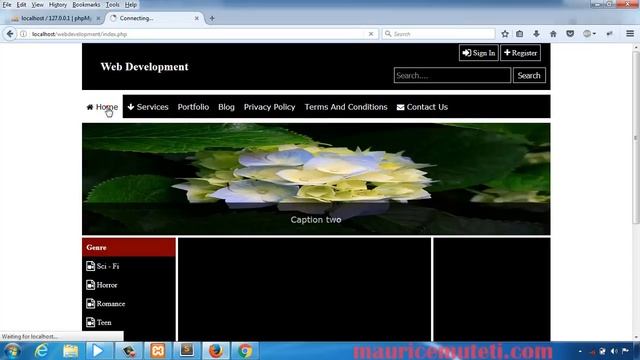Screen dimensions: 640x360
Task: Open the History menu
Action: click(58, 5)
